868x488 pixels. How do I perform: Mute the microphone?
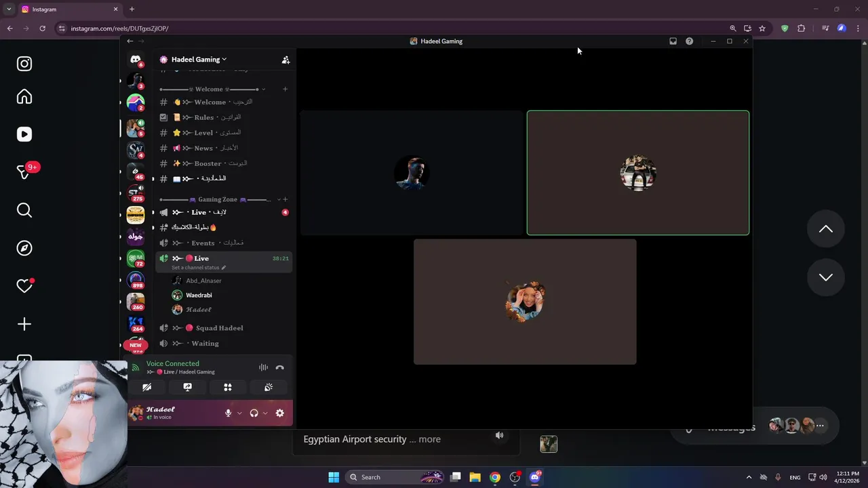(x=228, y=413)
